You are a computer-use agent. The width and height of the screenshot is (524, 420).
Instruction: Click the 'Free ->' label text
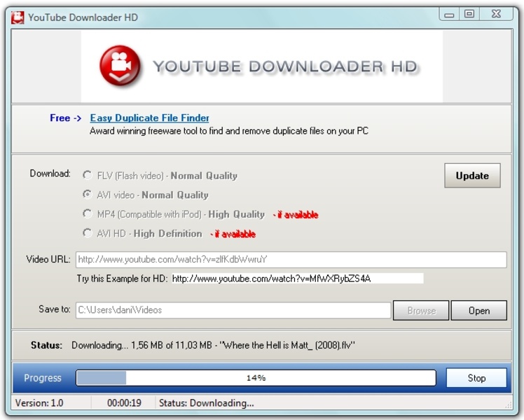point(66,118)
